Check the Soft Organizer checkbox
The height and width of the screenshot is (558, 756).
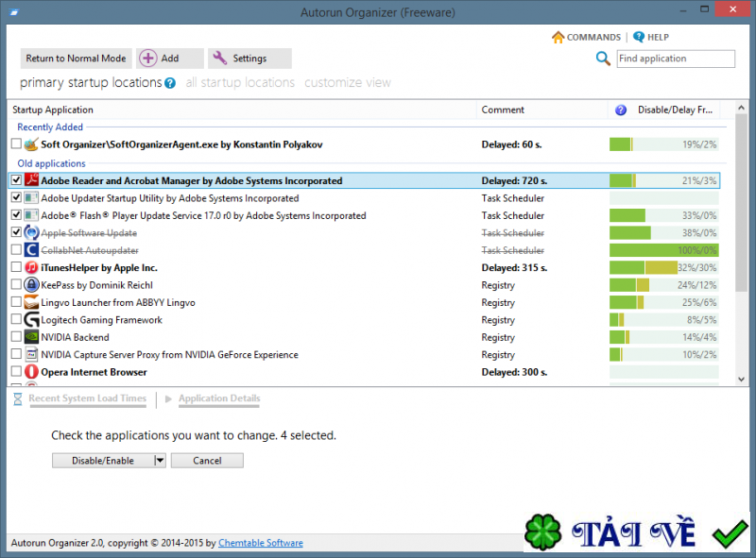(x=16, y=144)
